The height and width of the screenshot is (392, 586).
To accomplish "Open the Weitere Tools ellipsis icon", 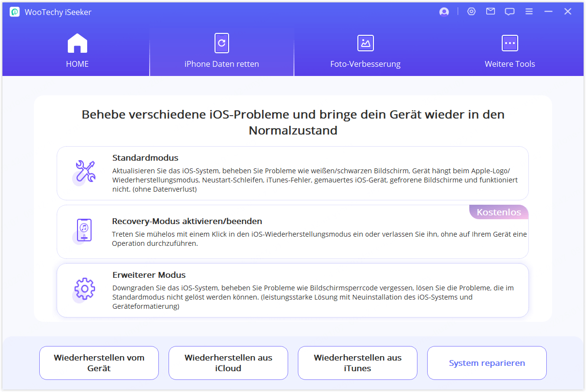I will click(509, 43).
